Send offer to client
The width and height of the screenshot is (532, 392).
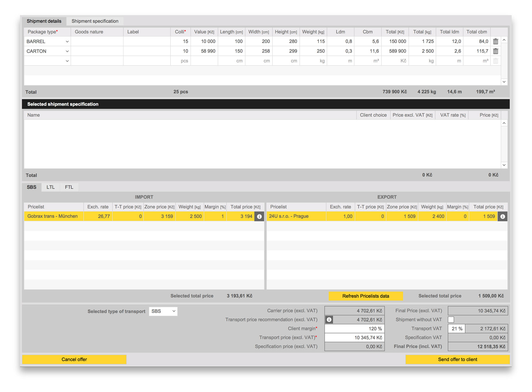pos(457,359)
